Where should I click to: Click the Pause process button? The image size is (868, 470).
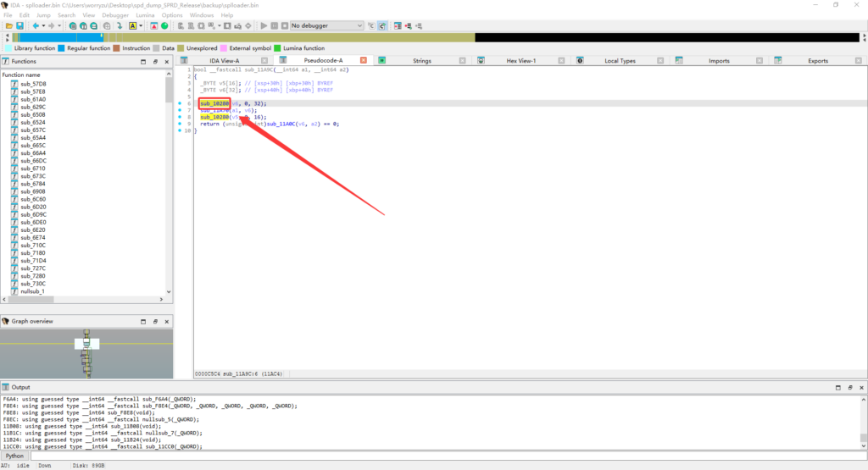[x=274, y=26]
